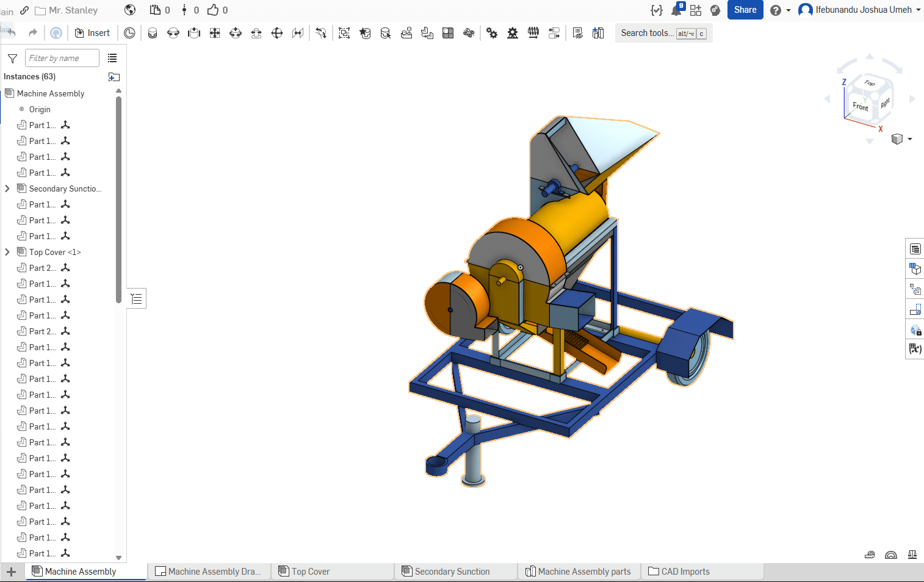Click the Filter by name input field

click(x=62, y=58)
